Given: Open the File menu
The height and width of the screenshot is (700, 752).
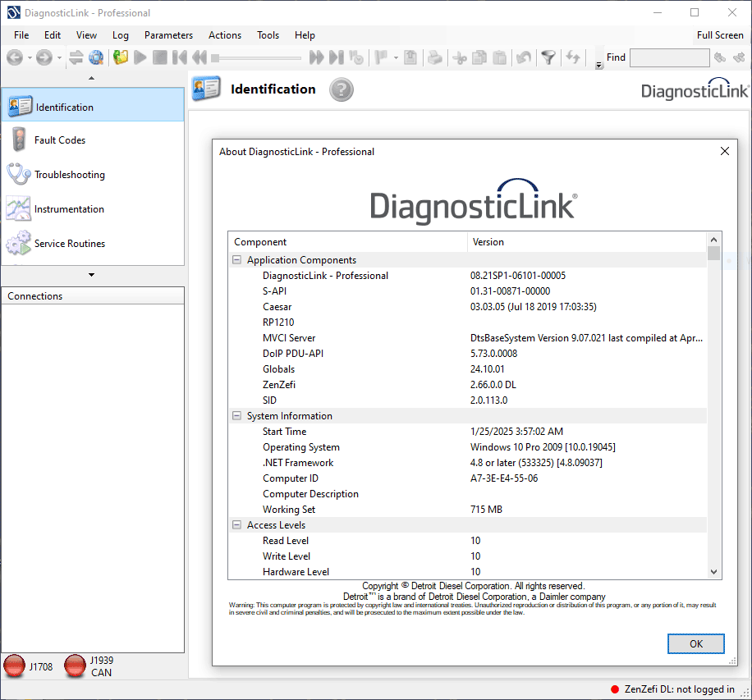Looking at the screenshot, I should tap(21, 35).
